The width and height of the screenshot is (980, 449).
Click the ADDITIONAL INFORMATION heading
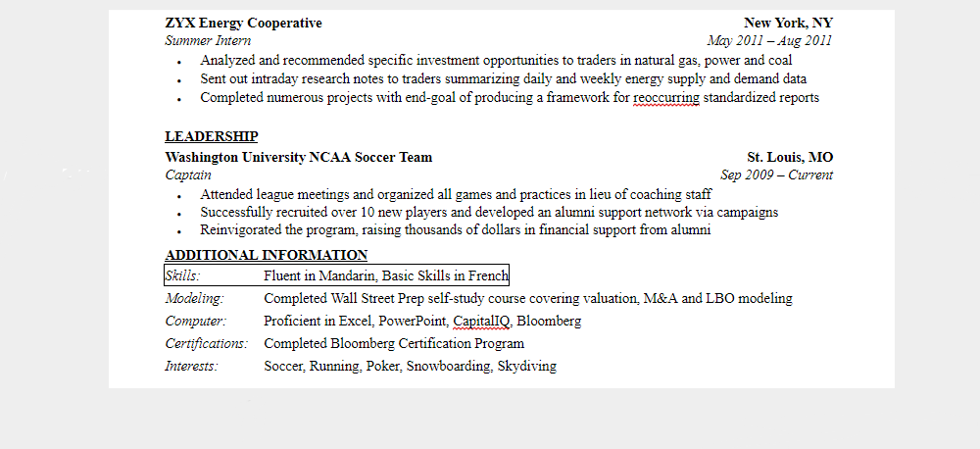coord(266,255)
